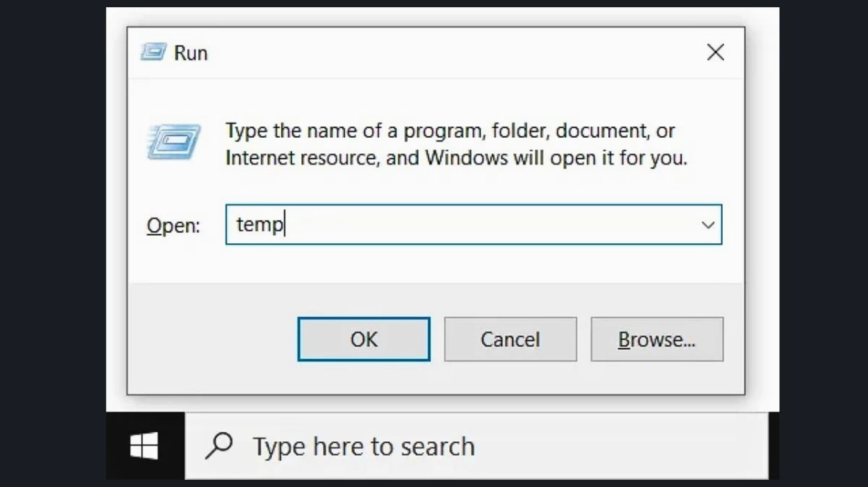Image resolution: width=868 pixels, height=487 pixels.
Task: Click the small Run icon in title bar
Action: [153, 52]
